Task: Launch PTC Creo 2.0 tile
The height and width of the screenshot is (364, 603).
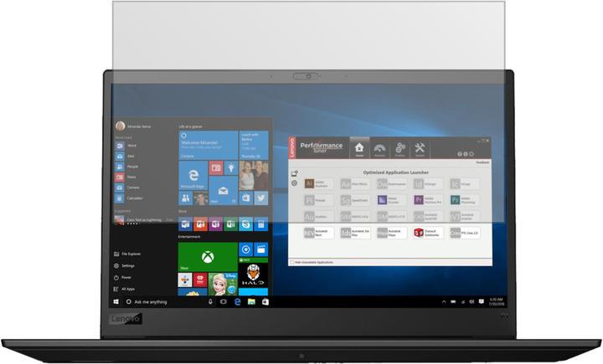Action: [465, 233]
